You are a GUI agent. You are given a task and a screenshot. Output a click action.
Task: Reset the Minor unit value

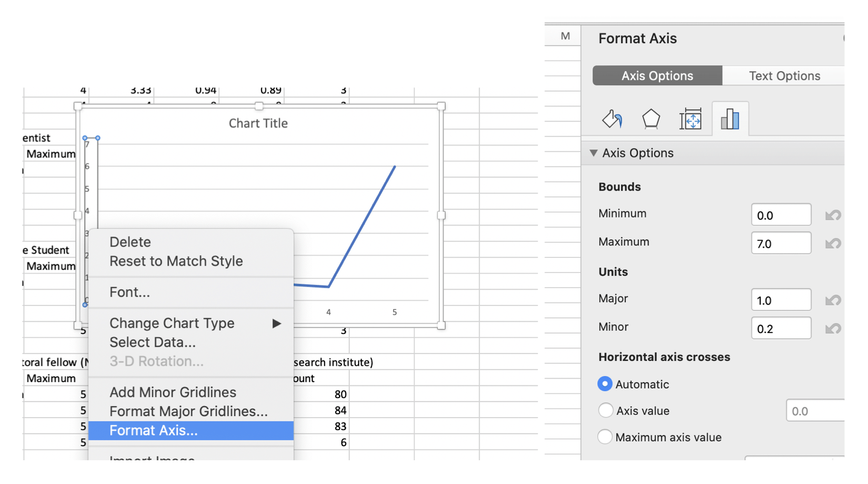tap(833, 329)
